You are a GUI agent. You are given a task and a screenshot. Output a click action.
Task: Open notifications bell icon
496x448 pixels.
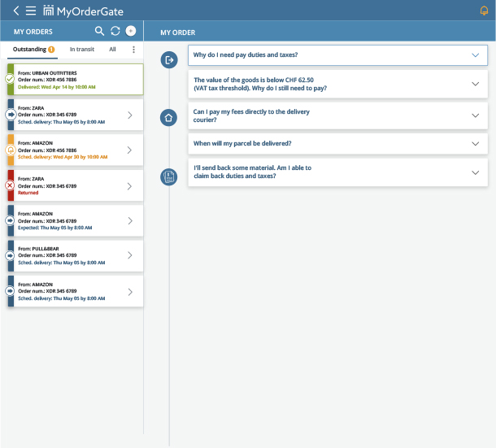(x=485, y=11)
